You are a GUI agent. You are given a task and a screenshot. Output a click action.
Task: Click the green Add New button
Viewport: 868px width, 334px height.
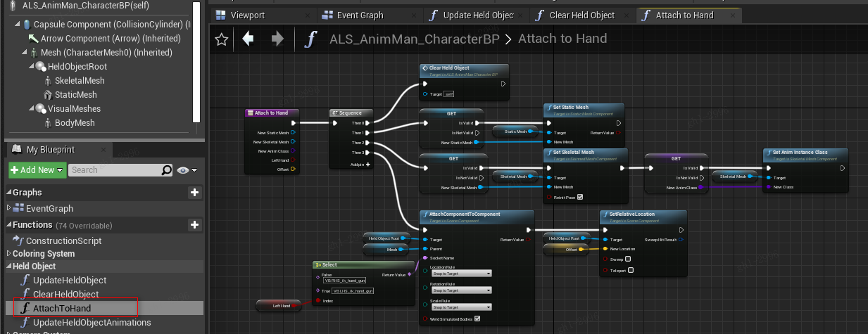coord(37,170)
